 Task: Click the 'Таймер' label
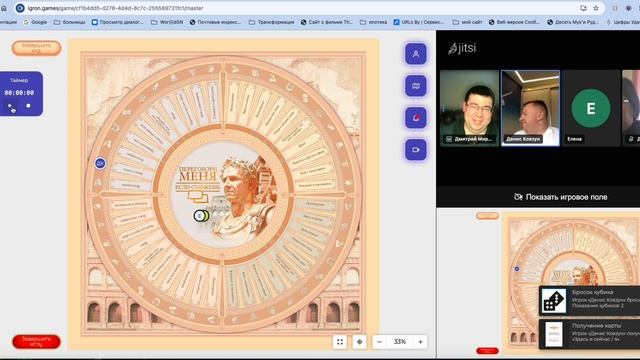pos(19,80)
